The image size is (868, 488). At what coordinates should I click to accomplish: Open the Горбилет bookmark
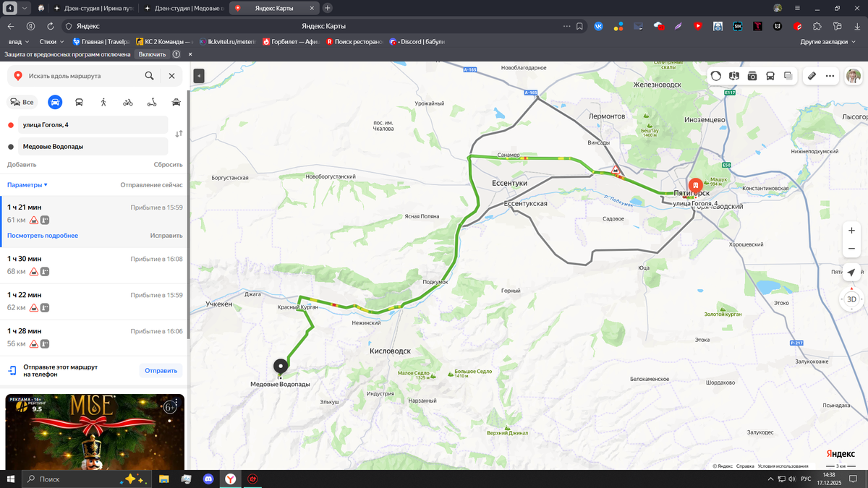coord(291,42)
